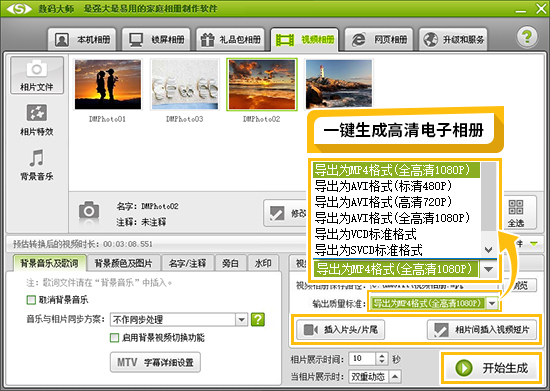Open the 相片文件 photo files panel
Viewport: 550px width, 391px height.
pyautogui.click(x=37, y=75)
